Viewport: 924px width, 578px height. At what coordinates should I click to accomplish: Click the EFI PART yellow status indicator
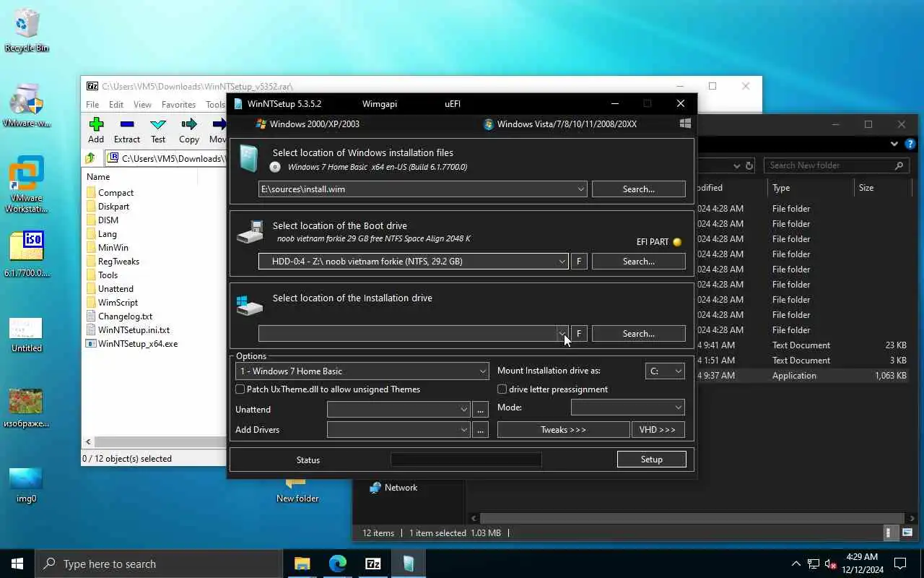pyautogui.click(x=677, y=242)
